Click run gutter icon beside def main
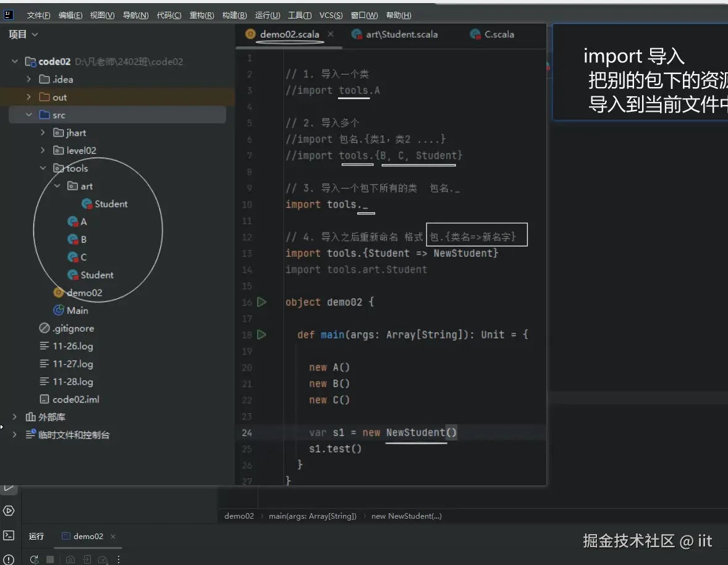 (x=262, y=335)
